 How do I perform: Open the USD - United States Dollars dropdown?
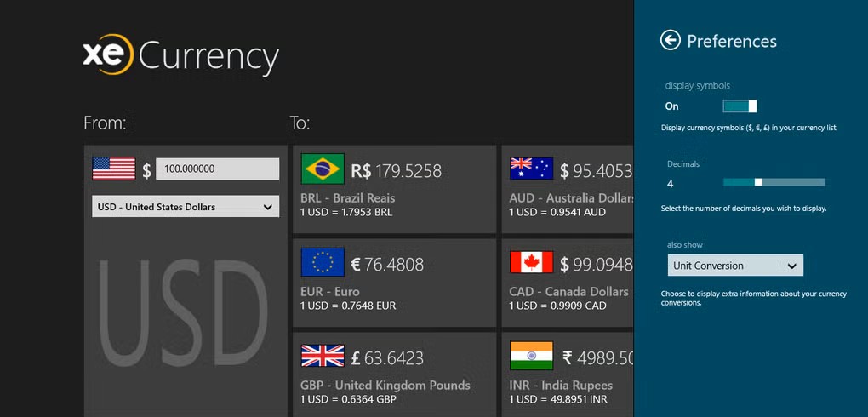(x=186, y=207)
